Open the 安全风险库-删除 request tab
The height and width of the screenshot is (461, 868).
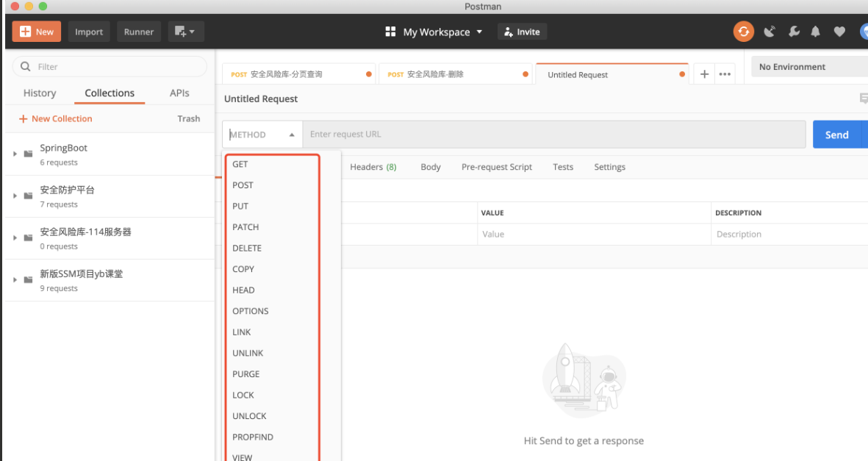point(456,74)
